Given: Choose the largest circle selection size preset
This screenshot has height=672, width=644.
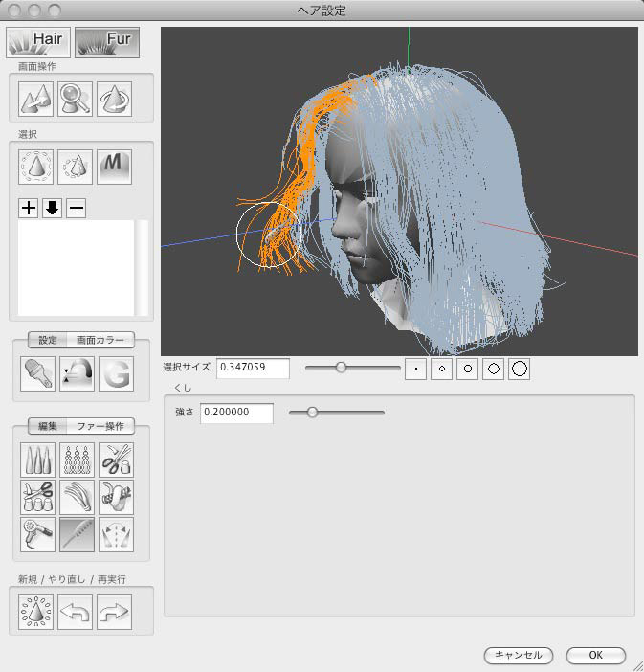Looking at the screenshot, I should coord(519,369).
